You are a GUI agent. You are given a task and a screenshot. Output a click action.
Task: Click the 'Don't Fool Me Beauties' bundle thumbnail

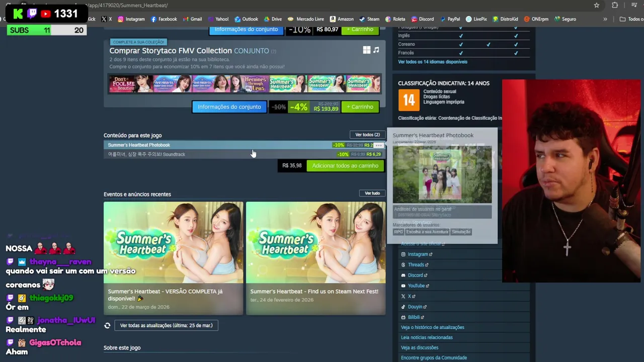131,83
